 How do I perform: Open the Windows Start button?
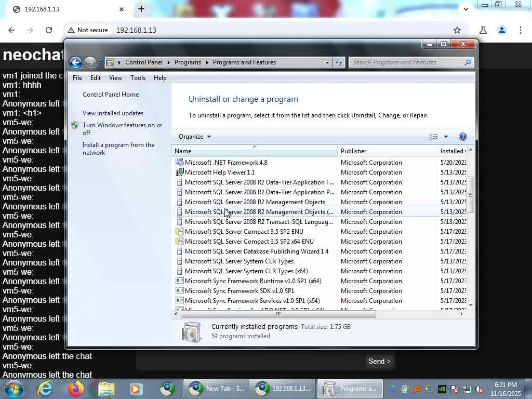14,389
